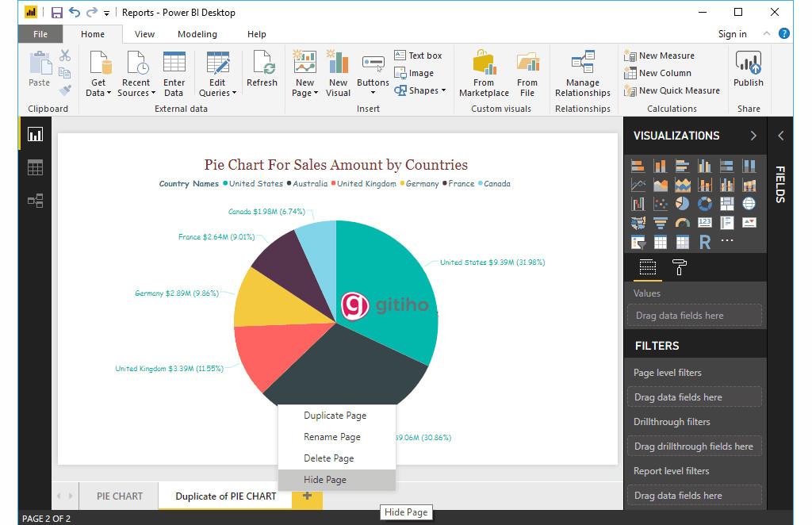Screen dimensions: 812x525
Task: Choose Duplicate Page from context menu
Action: pos(336,416)
